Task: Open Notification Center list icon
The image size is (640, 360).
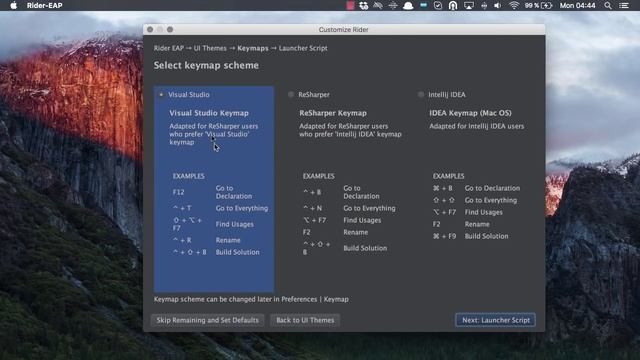Action: [624, 5]
